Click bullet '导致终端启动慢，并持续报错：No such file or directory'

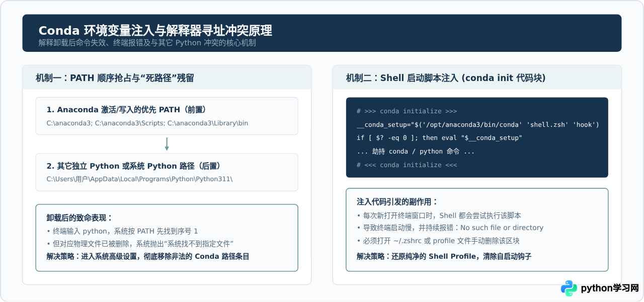tap(450, 228)
